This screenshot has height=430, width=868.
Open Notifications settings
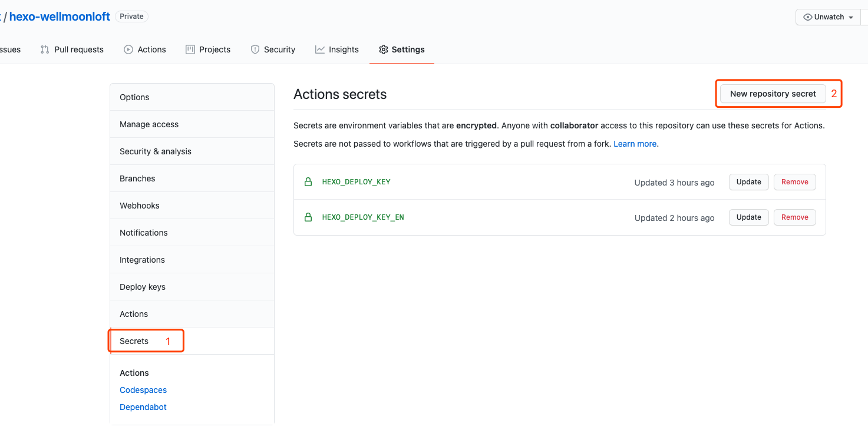192,233
